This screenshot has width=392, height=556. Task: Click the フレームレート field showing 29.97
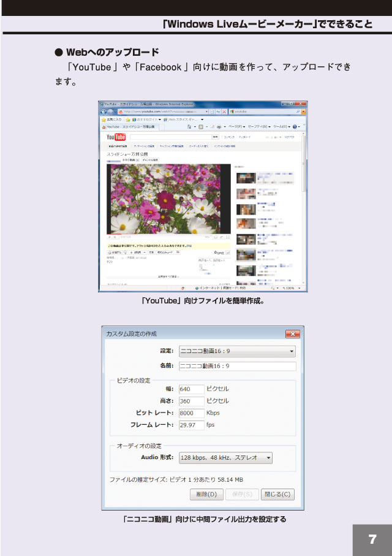tap(191, 425)
